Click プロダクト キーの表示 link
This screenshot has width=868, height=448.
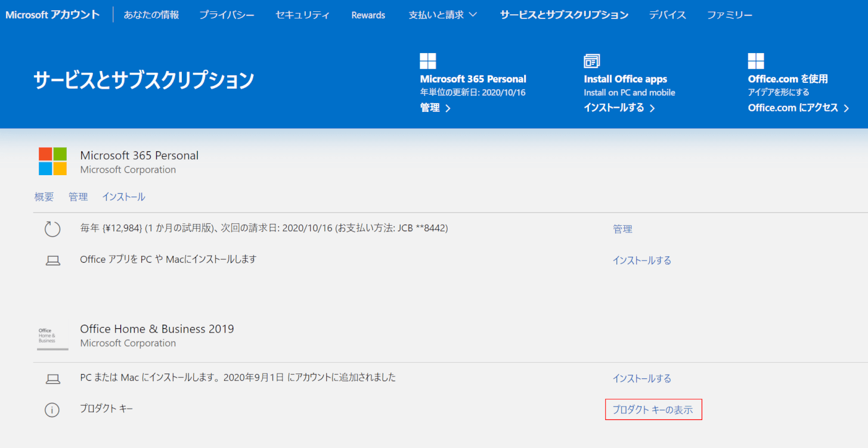(653, 409)
